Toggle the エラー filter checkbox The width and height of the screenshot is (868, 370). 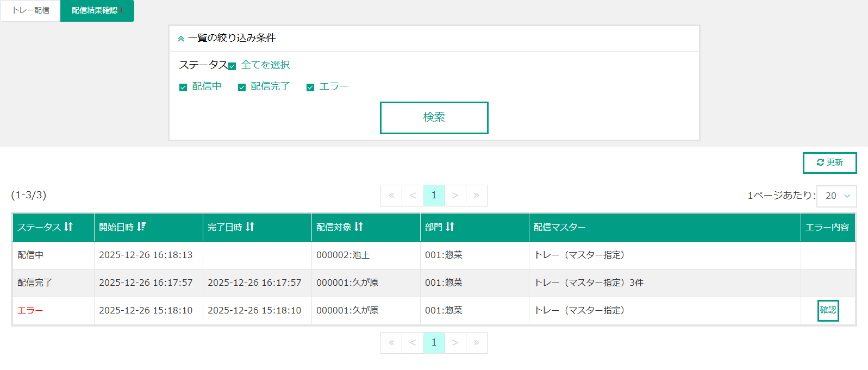coord(310,87)
